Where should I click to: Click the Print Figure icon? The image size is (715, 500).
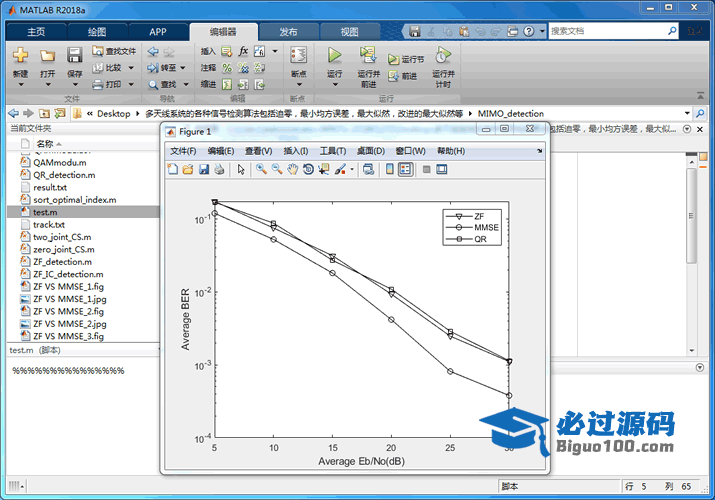click(x=219, y=170)
